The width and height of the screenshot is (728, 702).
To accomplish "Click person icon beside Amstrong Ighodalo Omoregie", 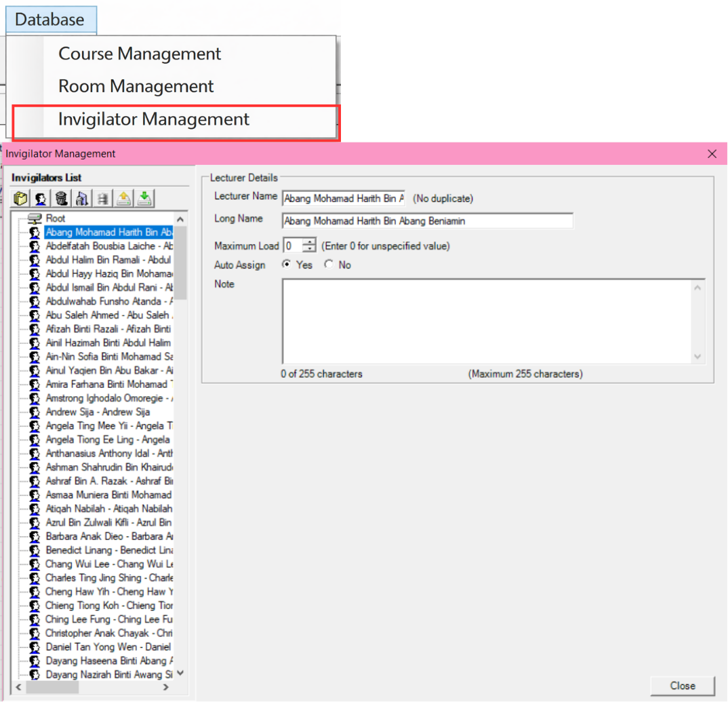I will 35,398.
